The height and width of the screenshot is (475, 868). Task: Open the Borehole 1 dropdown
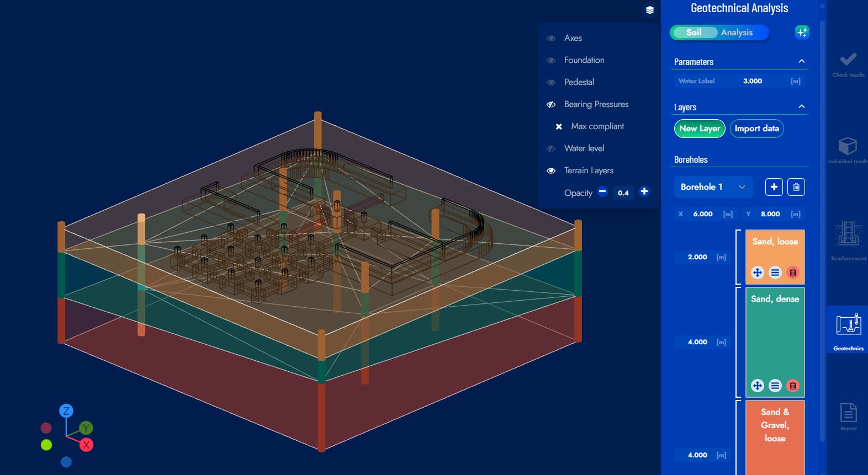[x=713, y=187]
